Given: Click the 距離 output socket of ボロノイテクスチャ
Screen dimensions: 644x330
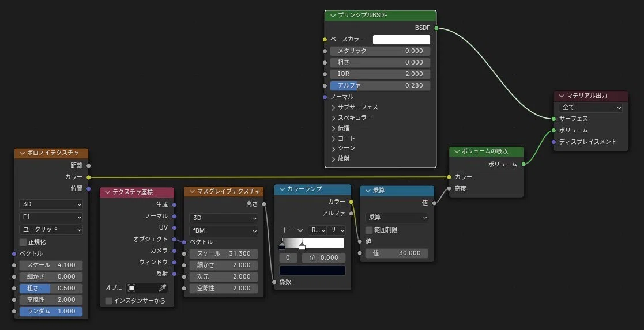Looking at the screenshot, I should click(x=88, y=165).
